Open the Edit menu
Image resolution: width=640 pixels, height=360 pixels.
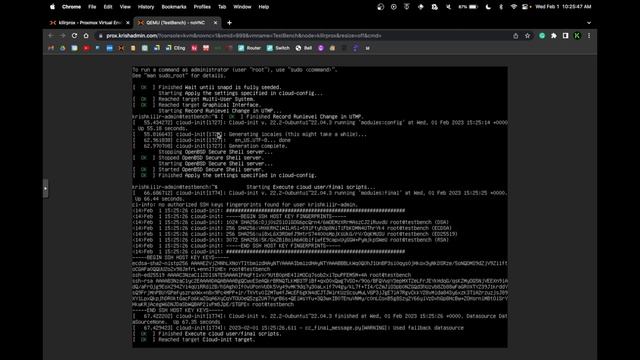click(x=108, y=7)
